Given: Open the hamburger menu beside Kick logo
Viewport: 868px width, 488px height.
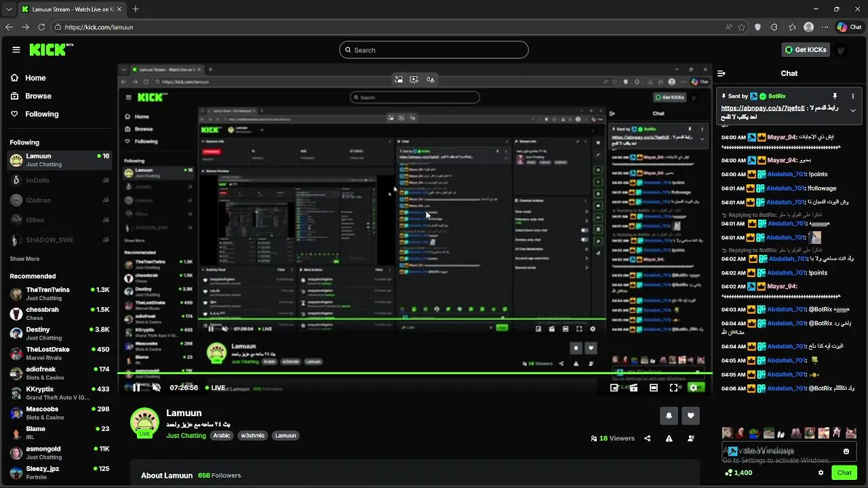Looking at the screenshot, I should click(16, 49).
